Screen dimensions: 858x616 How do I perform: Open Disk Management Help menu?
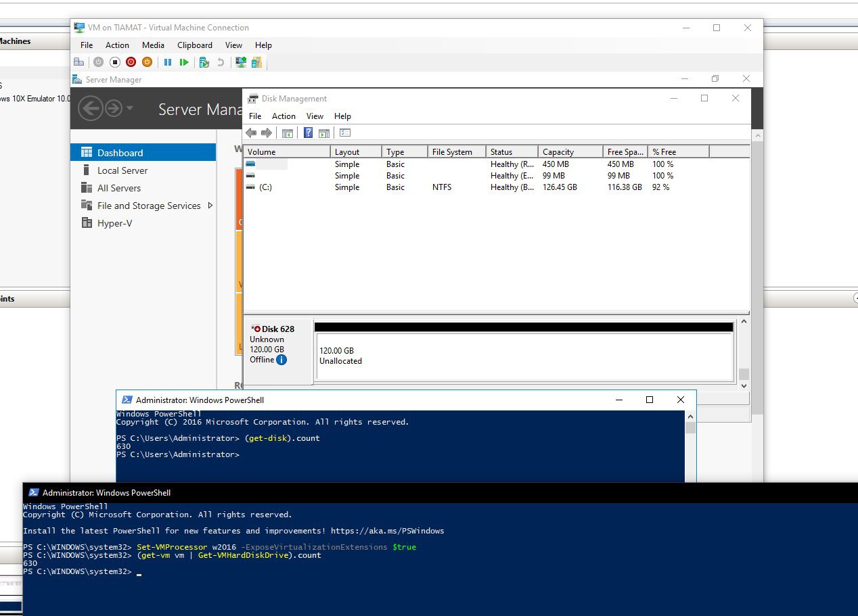tap(342, 116)
